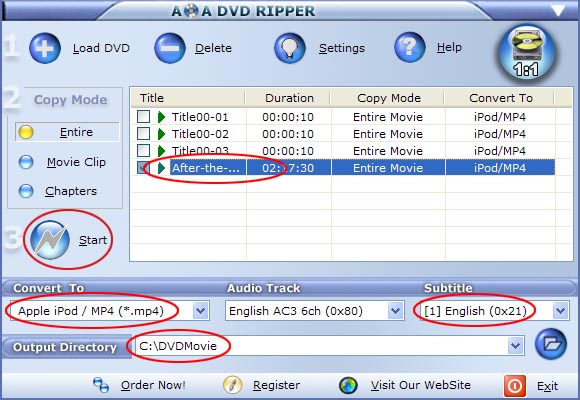Select the Title00-01 row name
Viewport: 580px width, 400px height.
[200, 117]
